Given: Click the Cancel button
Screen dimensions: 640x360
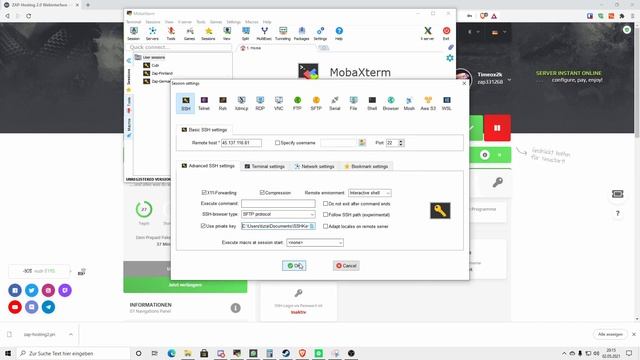Looking at the screenshot, I should point(346,266).
